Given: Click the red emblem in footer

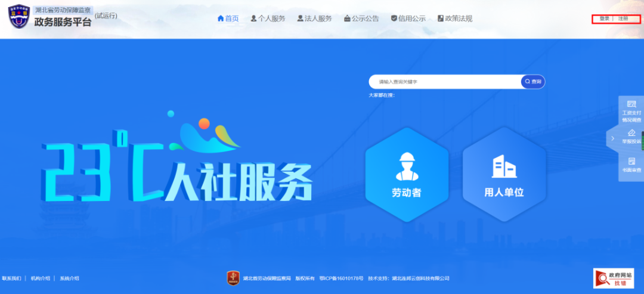Looking at the screenshot, I should point(233,278).
